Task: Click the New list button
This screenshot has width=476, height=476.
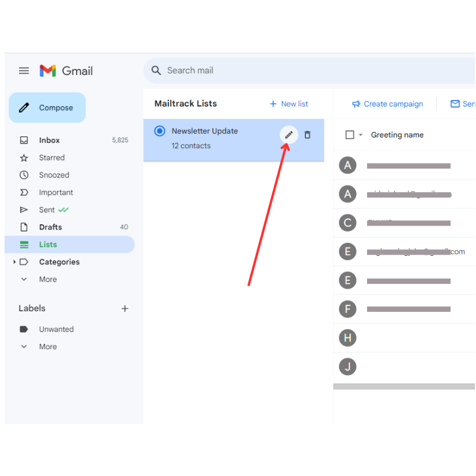Action: click(289, 104)
